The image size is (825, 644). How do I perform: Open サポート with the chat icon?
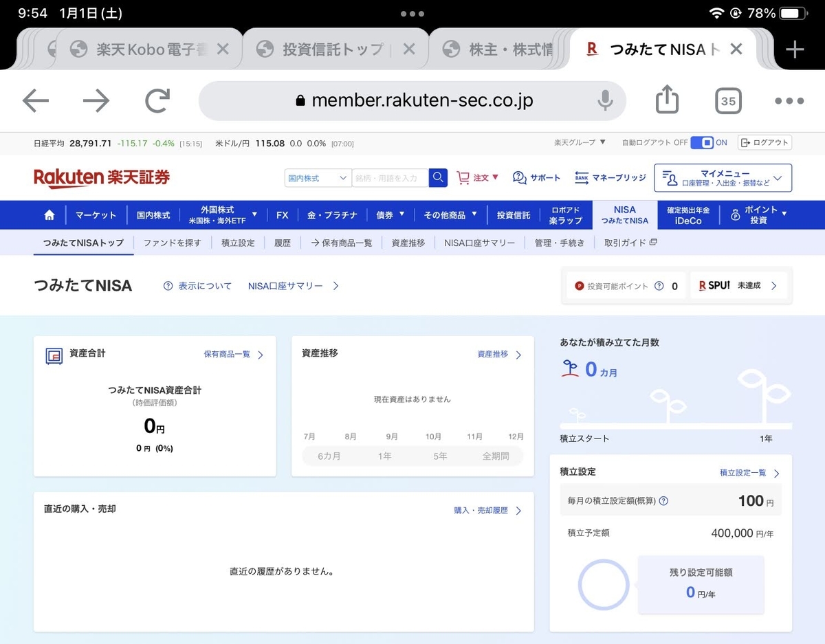coord(536,178)
